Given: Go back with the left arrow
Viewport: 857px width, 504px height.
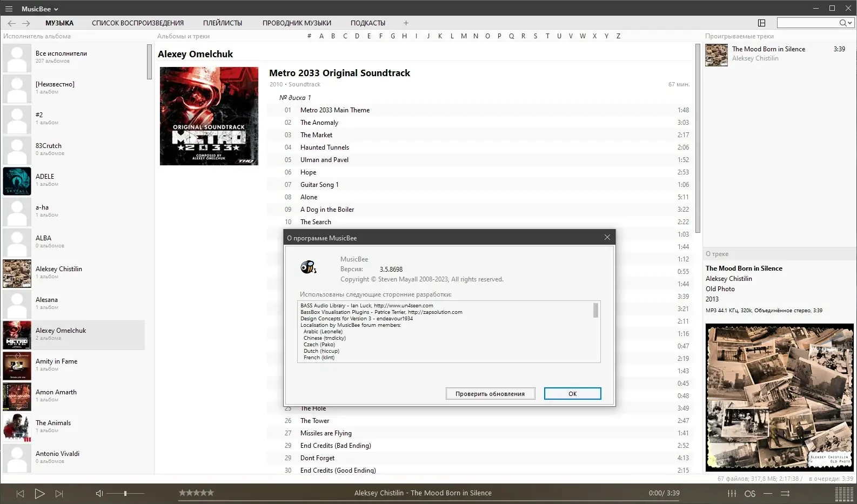Looking at the screenshot, I should pos(12,23).
